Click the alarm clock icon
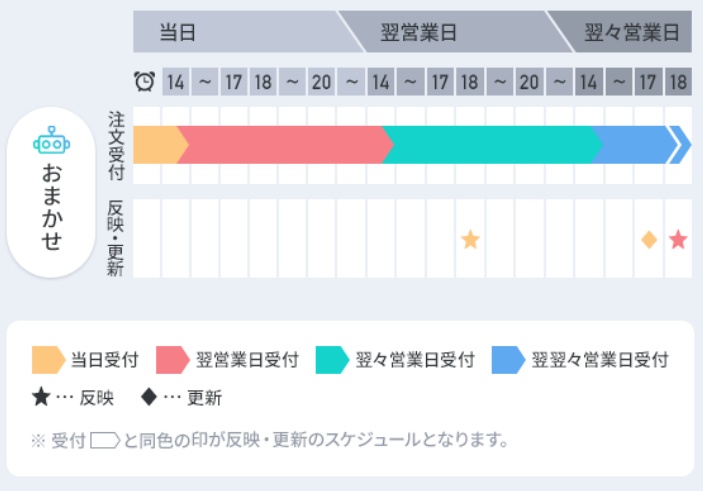The image size is (703, 491). [x=145, y=82]
